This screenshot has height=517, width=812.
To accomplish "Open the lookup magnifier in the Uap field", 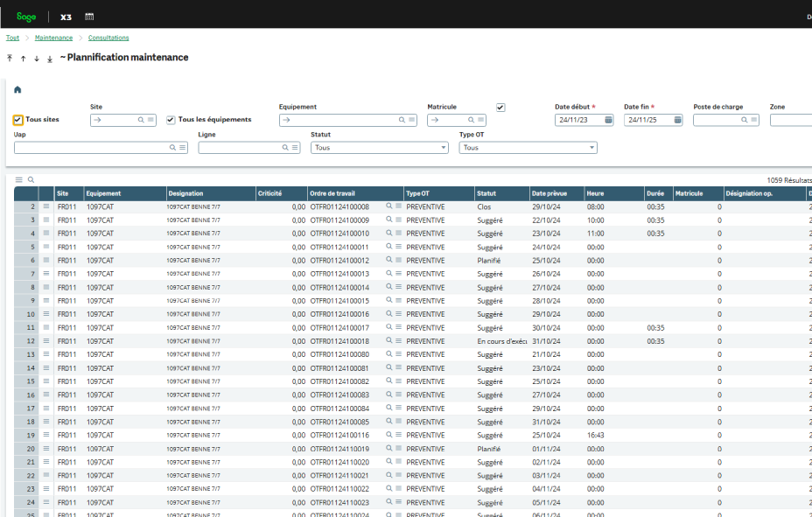I will point(172,147).
